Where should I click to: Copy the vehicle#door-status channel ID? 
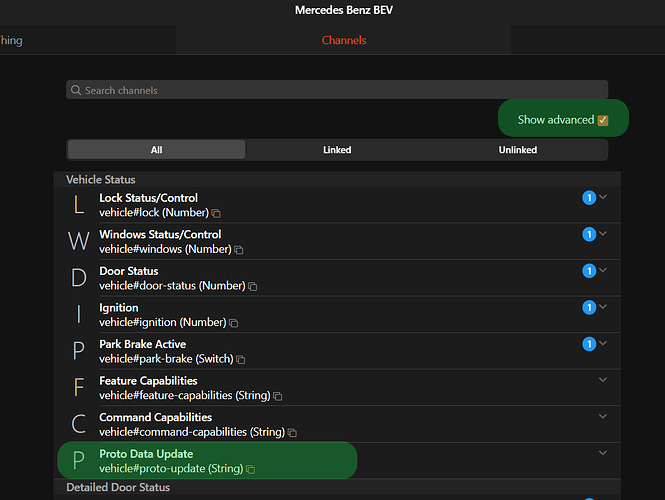[253, 287]
